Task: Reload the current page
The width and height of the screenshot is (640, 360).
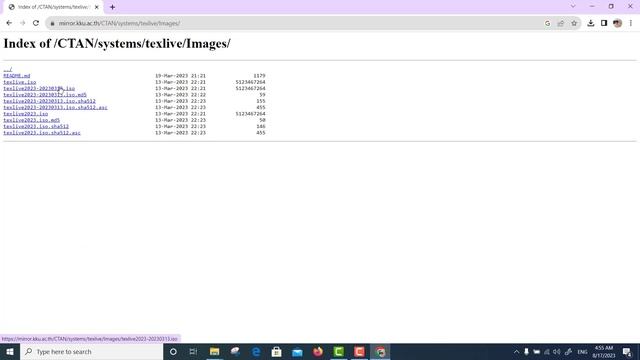Action: click(36, 23)
